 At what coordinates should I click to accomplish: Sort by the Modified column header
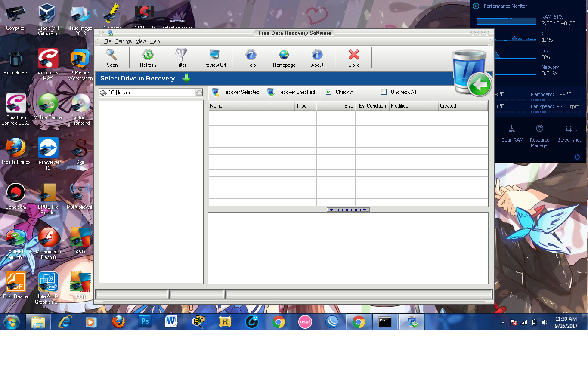[x=414, y=106]
